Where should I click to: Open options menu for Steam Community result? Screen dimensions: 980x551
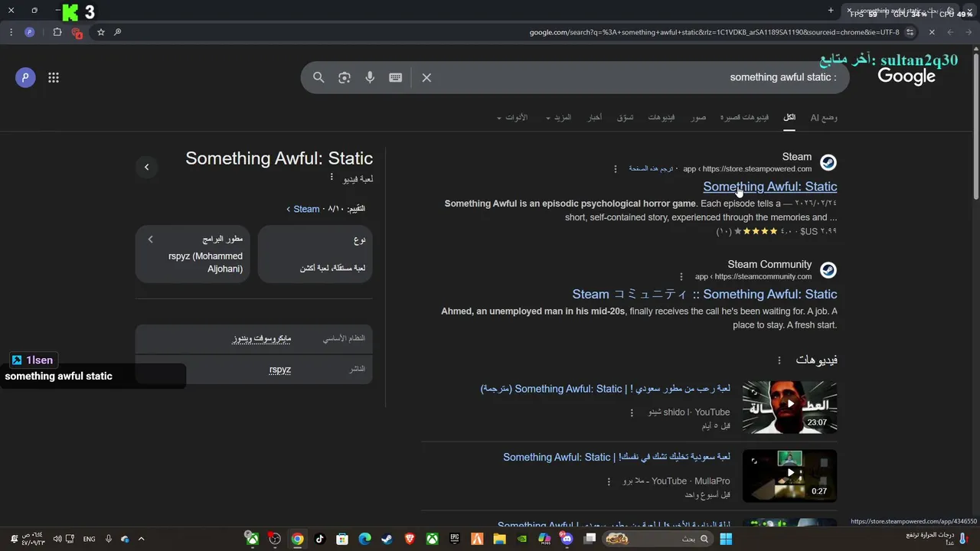(681, 277)
